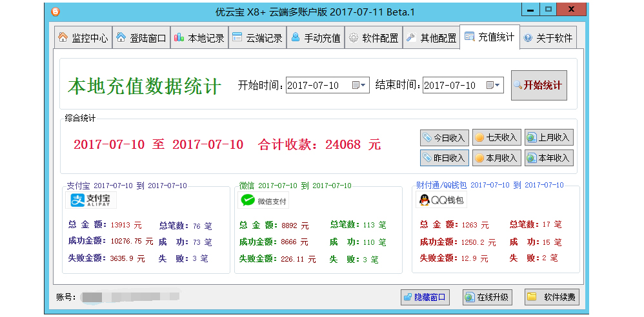The height and width of the screenshot is (317, 644).
Task: Open the 本地记录 tab
Action: 199,38
